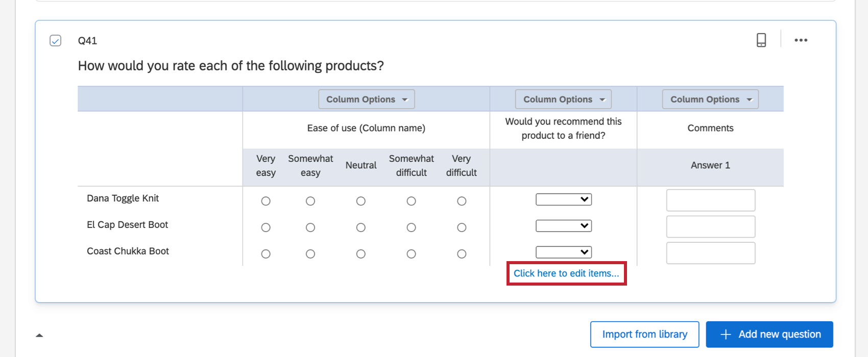Viewport: 868px width, 357px height.
Task: Open Column Options above Comments column
Action: point(710,99)
